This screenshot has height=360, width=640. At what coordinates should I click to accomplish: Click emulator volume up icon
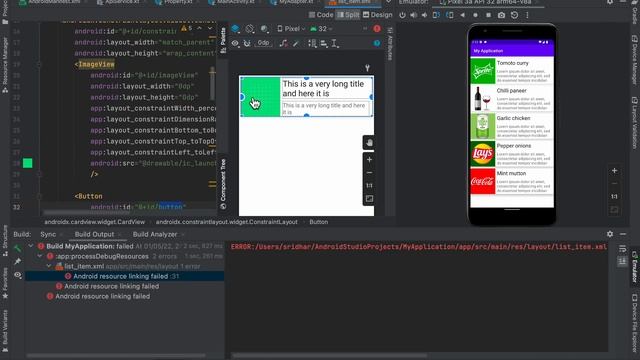(413, 15)
